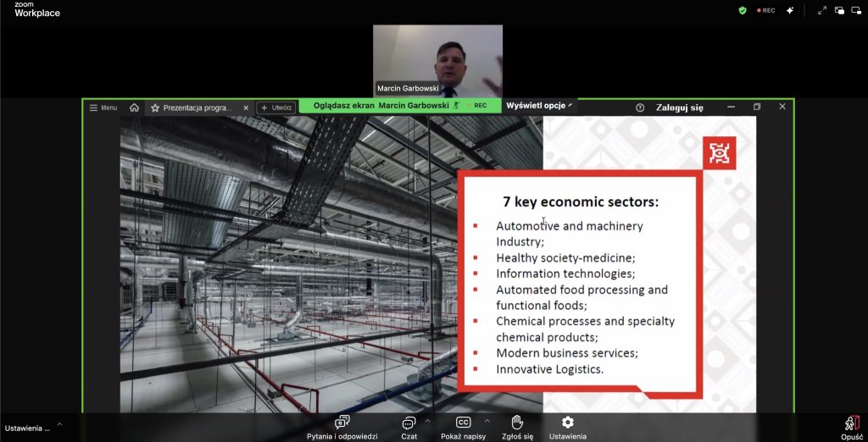Image resolution: width=868 pixels, height=442 pixels.
Task: Toggle full screen mode in Zoom
Action: click(821, 11)
